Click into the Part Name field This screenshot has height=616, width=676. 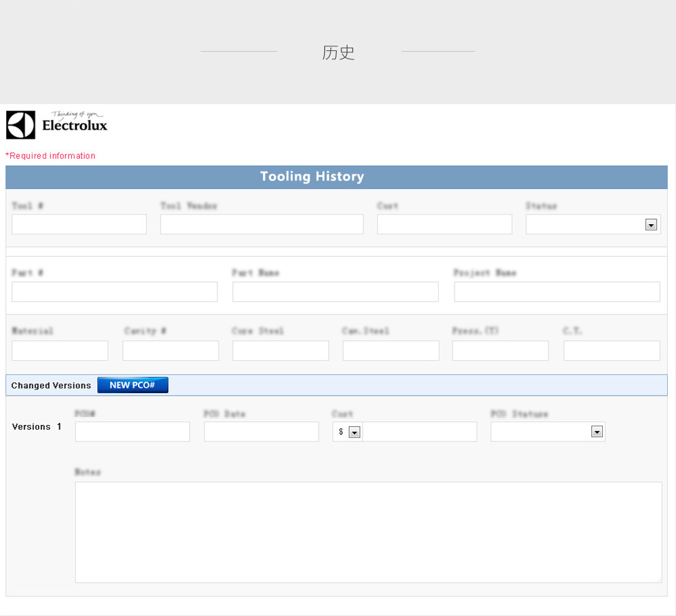click(335, 292)
